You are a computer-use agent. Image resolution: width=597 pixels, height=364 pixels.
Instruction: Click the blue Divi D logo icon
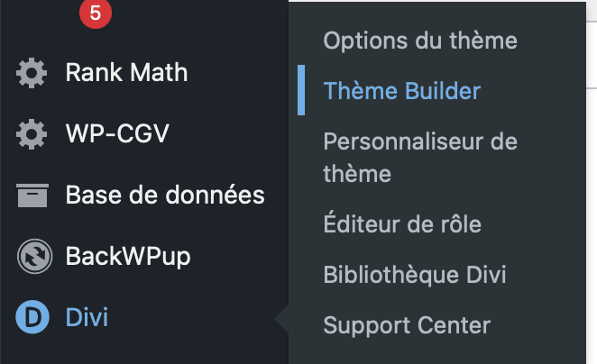coord(32,317)
